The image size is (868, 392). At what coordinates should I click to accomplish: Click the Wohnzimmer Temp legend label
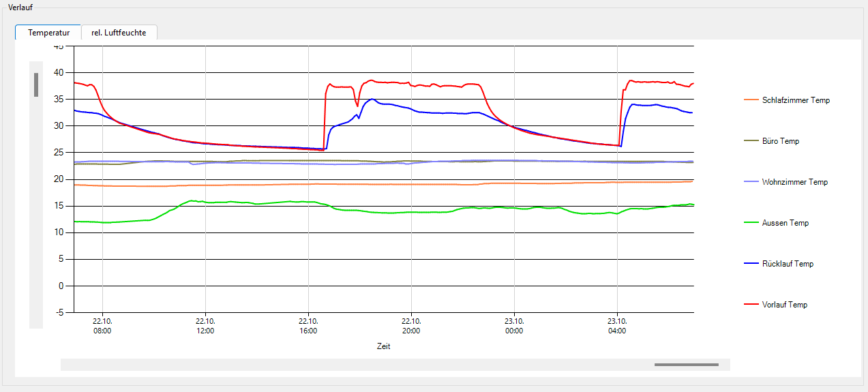[795, 182]
